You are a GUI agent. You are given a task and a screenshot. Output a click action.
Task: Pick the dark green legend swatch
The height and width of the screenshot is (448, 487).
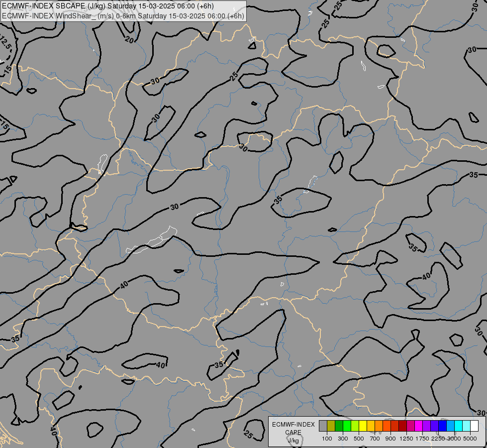339,426
